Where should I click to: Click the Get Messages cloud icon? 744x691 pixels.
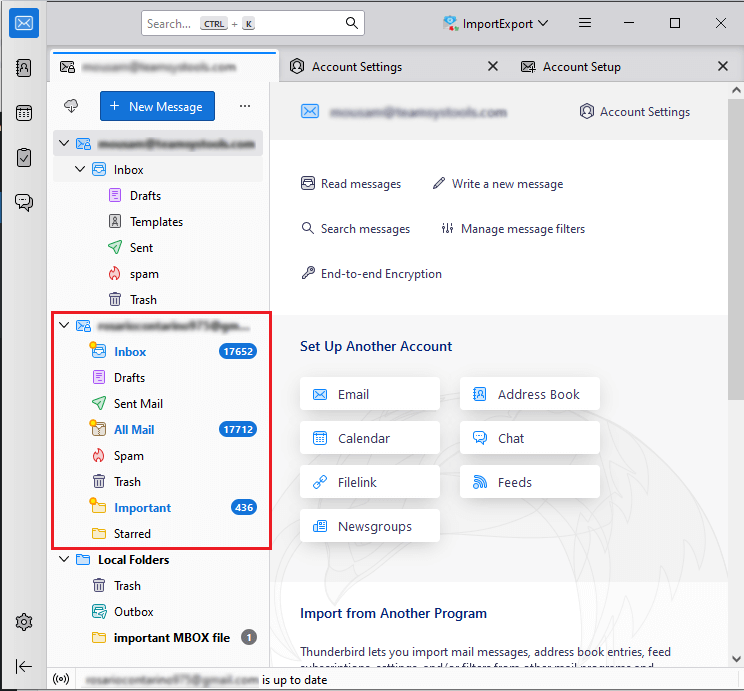point(71,106)
